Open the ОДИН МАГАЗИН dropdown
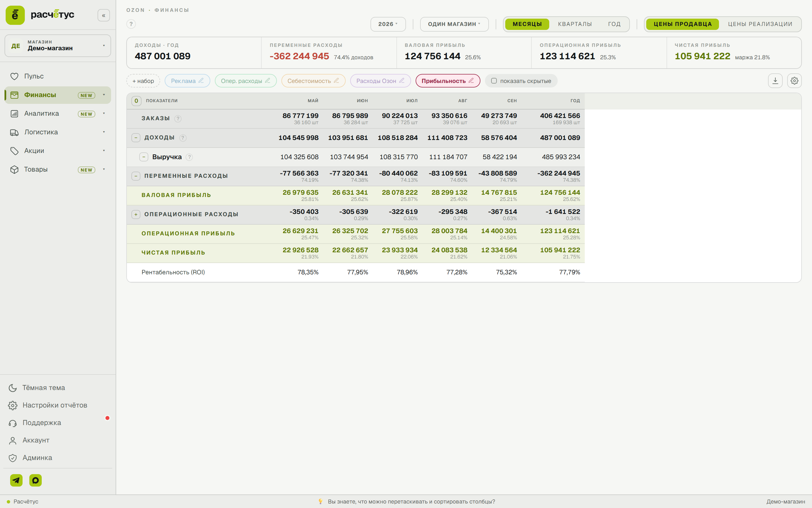Viewport: 812px width, 508px height. point(454,24)
